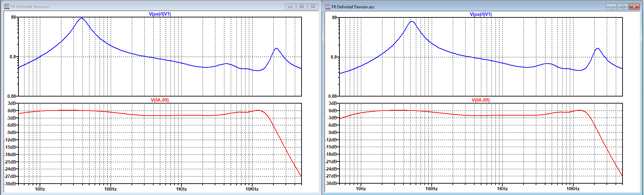Screen dimensions: 644x195
Task: Click the 8.8 axis value in Demian window
Action: [x=334, y=57]
